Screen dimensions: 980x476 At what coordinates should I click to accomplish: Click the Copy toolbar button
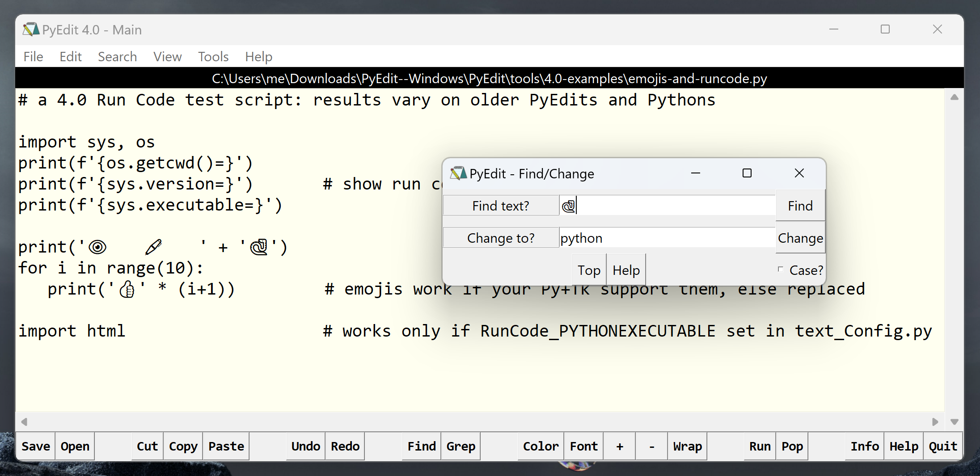click(183, 446)
